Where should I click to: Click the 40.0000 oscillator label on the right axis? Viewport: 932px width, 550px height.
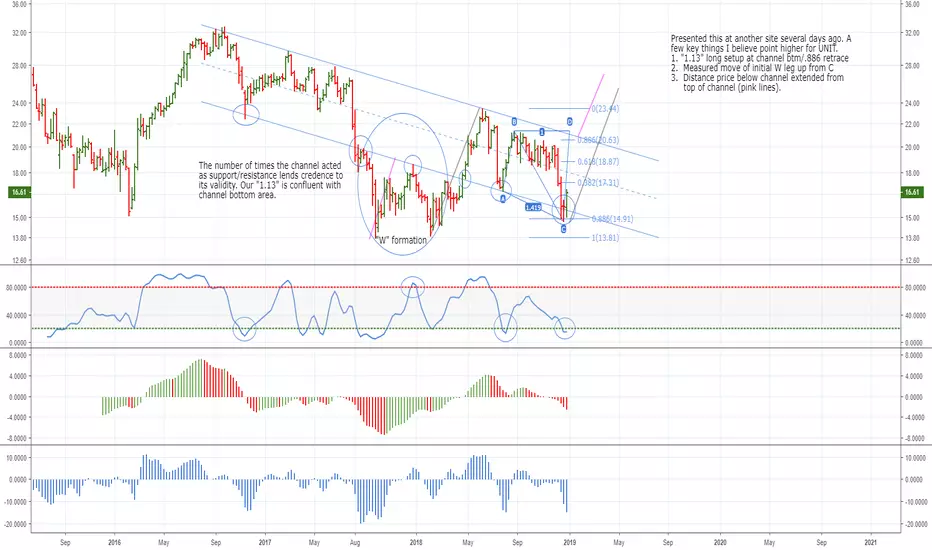[914, 315]
